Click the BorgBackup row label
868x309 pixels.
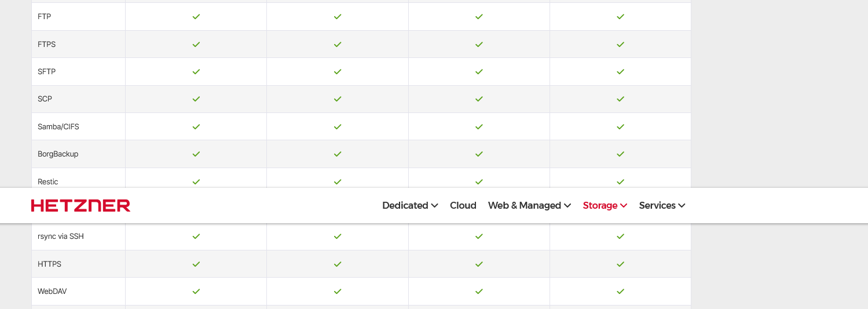pyautogui.click(x=58, y=154)
